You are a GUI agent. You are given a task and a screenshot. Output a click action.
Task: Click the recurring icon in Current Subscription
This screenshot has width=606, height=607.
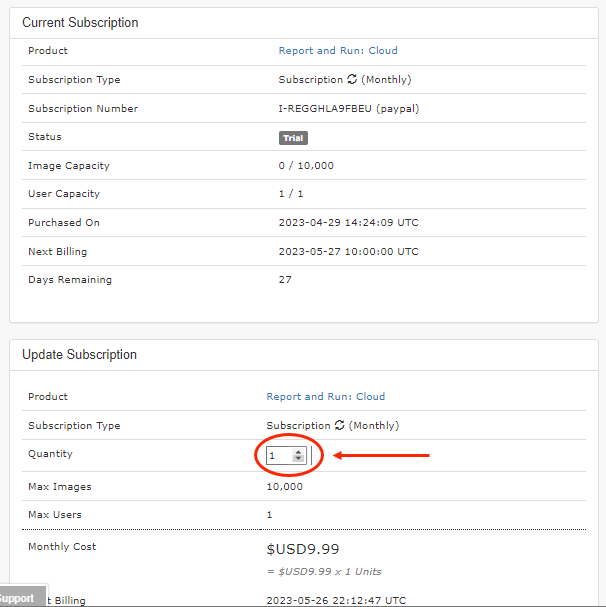pyautogui.click(x=352, y=80)
